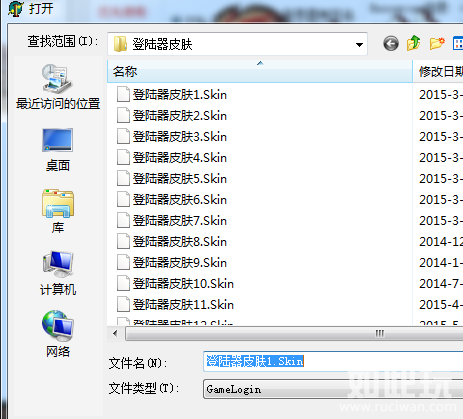Click the horizontal scrollbar thumb
Viewport: 463px width, 419px height.
(x=293, y=333)
